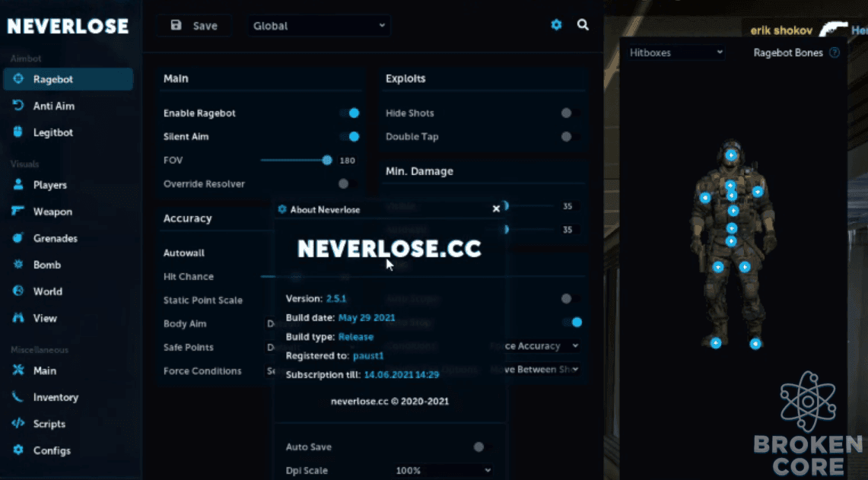Select the Bomb icon in sidebar
The width and height of the screenshot is (868, 480).
point(18,264)
